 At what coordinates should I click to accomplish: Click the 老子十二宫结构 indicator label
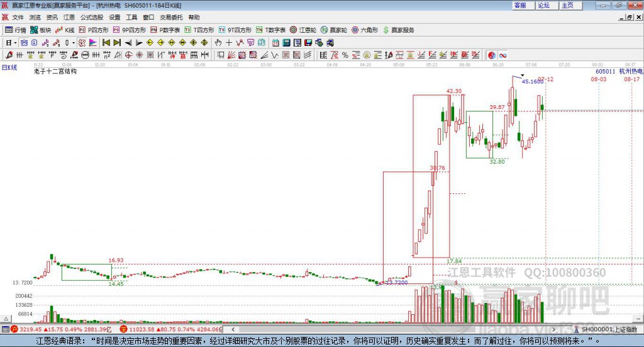coord(55,71)
